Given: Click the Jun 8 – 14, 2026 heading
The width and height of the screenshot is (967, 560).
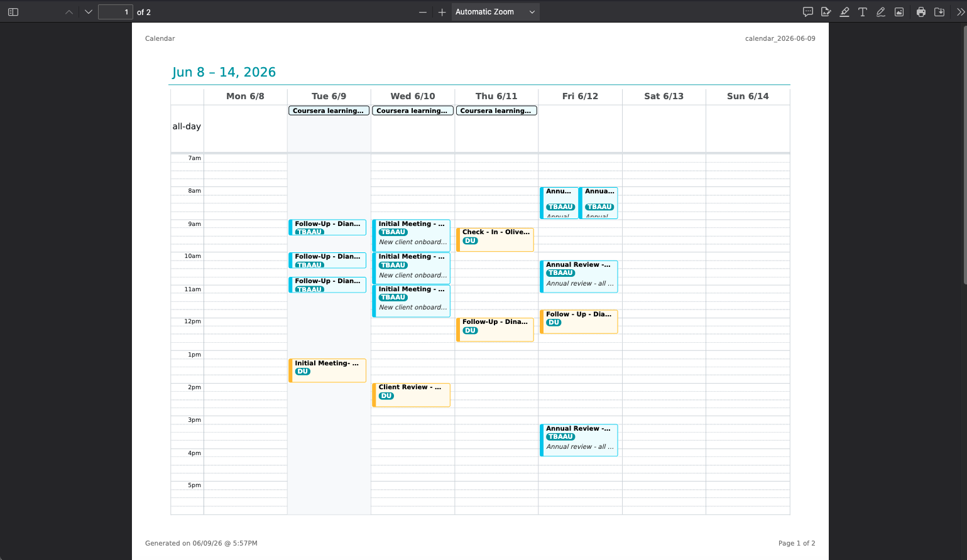Looking at the screenshot, I should [x=224, y=72].
